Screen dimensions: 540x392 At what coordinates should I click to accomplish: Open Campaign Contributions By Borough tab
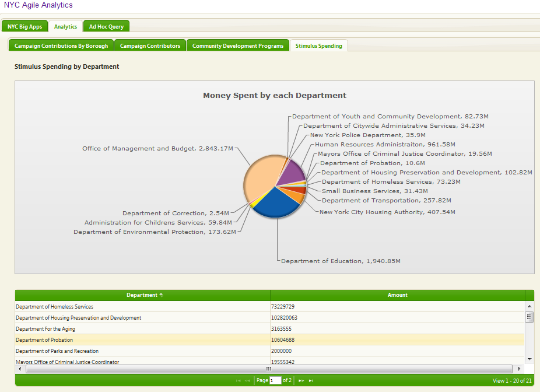click(61, 46)
